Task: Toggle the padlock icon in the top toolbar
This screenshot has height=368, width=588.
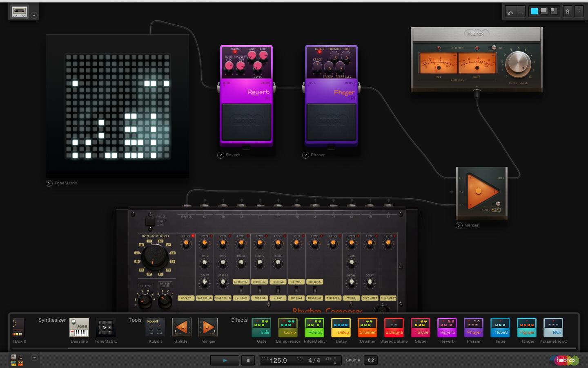Action: click(567, 11)
